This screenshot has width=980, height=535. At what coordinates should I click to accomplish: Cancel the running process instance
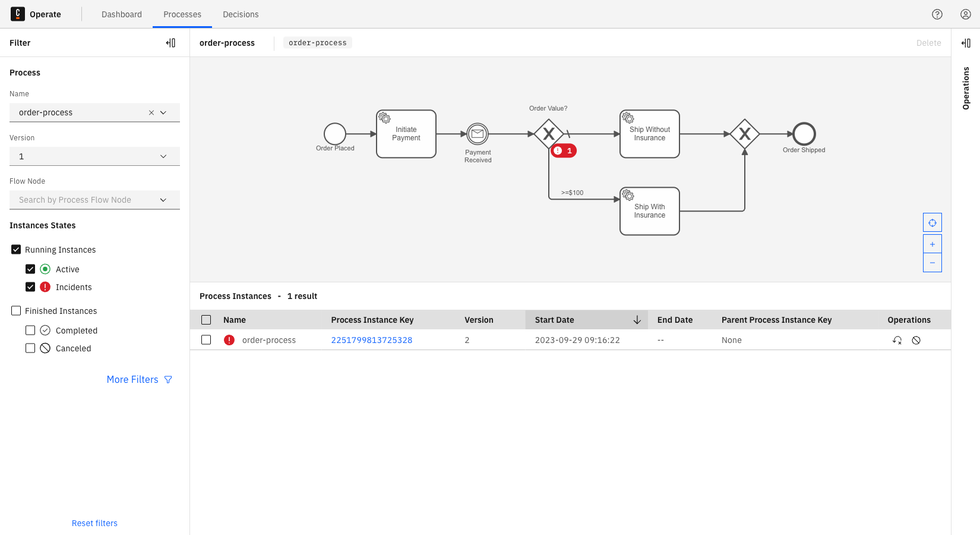[x=916, y=340]
